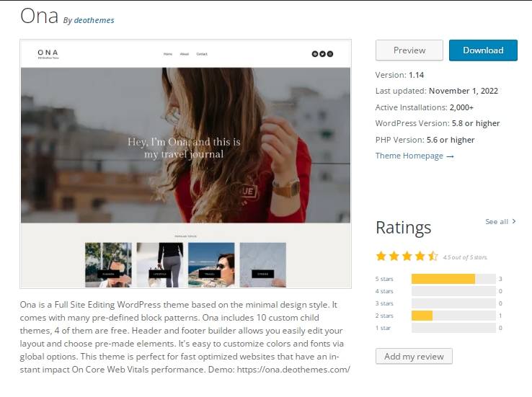
Task: Click the 4 stars rating bar
Action: point(453,291)
